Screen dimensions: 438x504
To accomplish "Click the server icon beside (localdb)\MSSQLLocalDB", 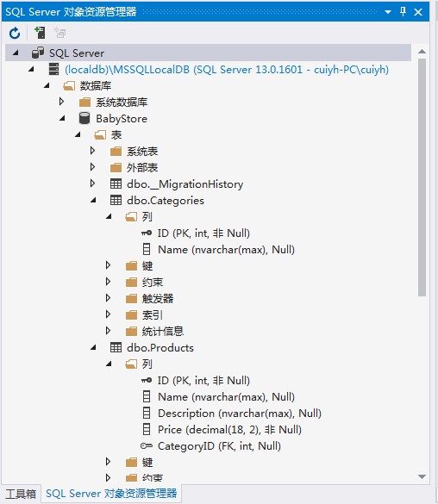I will (x=53, y=69).
